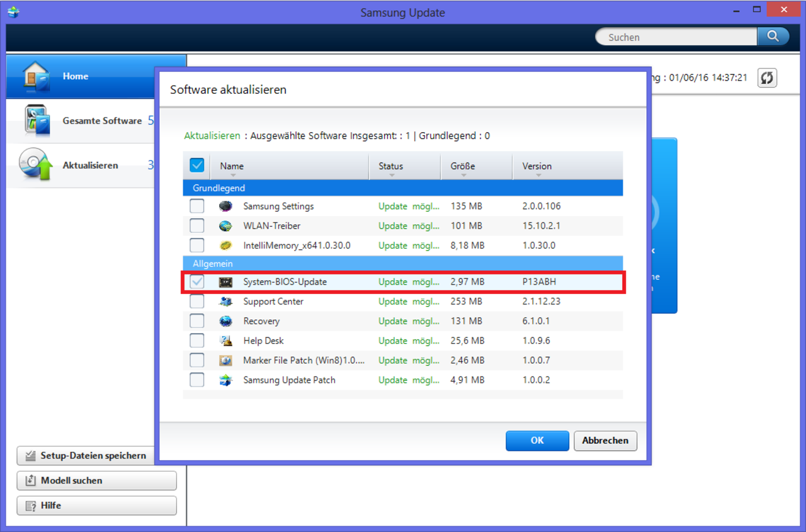Sort the list by Status column

[x=404, y=166]
